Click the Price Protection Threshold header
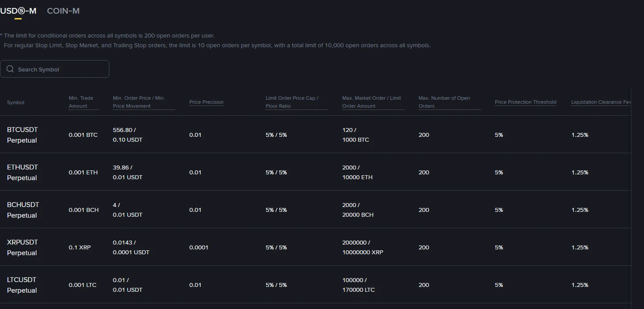The height and width of the screenshot is (309, 644). [x=525, y=102]
